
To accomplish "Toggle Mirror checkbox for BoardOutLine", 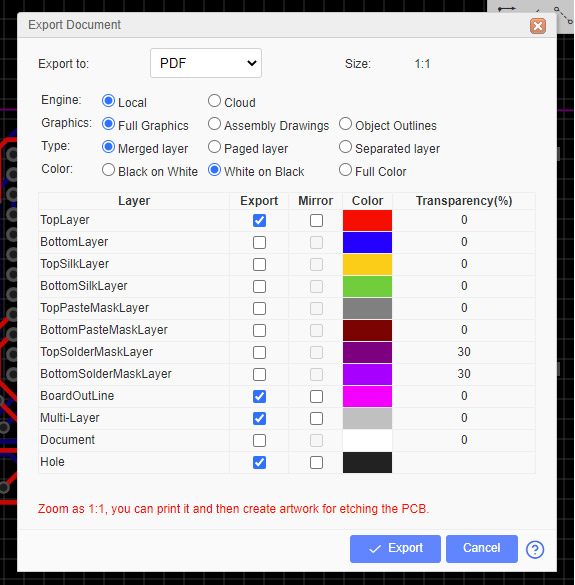I will 316,396.
